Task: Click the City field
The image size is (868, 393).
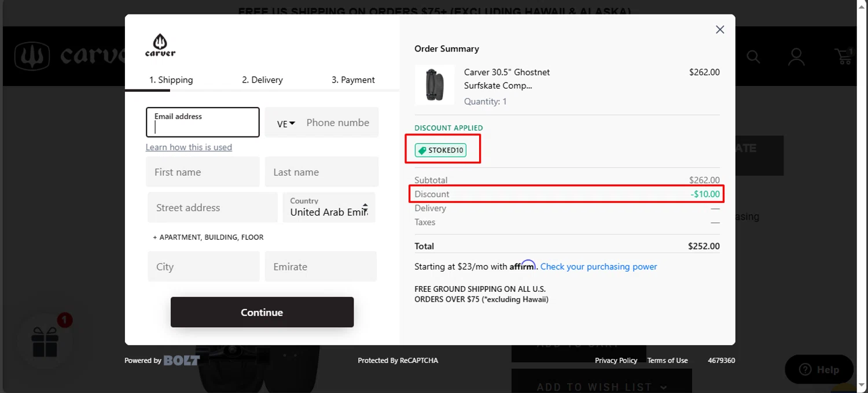Action: [204, 266]
